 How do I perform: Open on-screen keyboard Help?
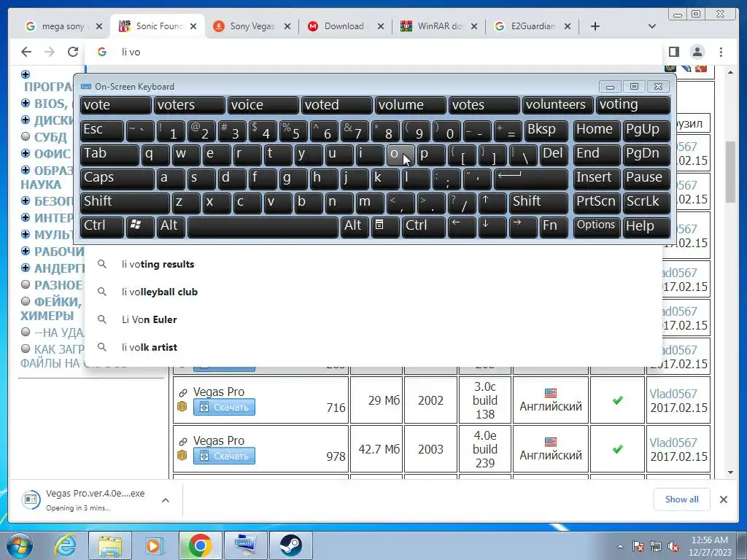(x=646, y=226)
